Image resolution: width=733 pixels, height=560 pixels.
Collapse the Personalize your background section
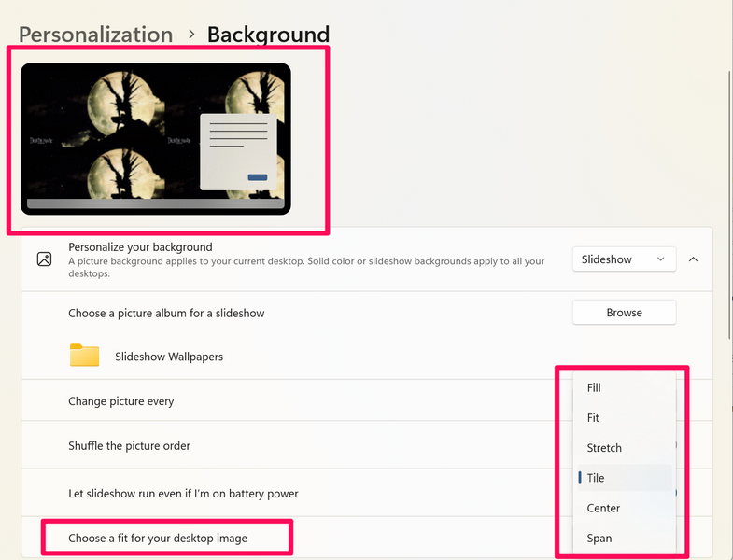coord(693,259)
